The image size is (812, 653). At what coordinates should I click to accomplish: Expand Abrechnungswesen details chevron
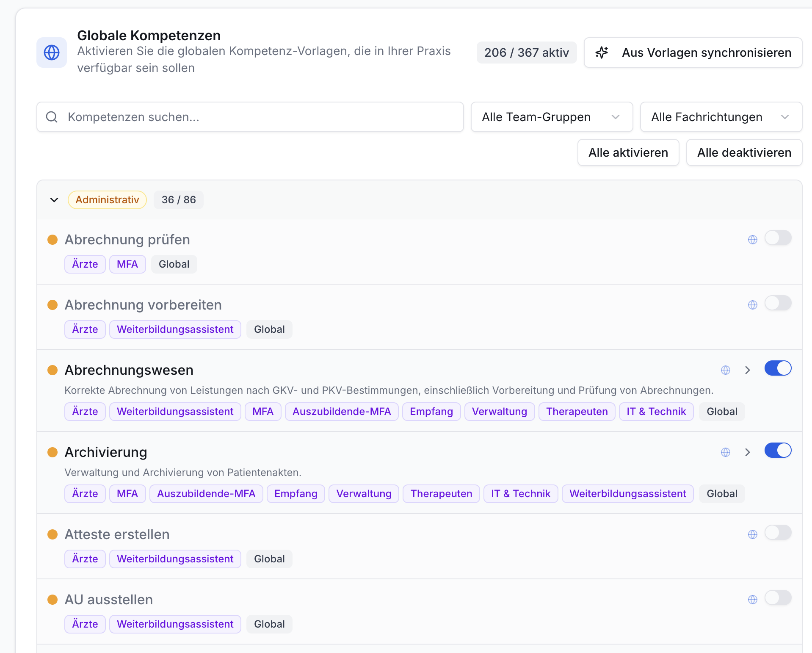pyautogui.click(x=748, y=370)
